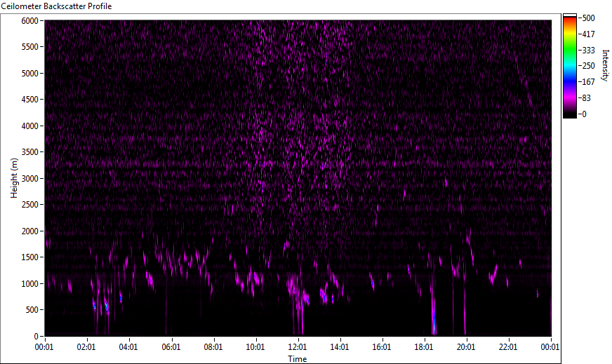Click the 3500 height axis tick label
Viewport: 612px width, 364px height.
tap(29, 152)
